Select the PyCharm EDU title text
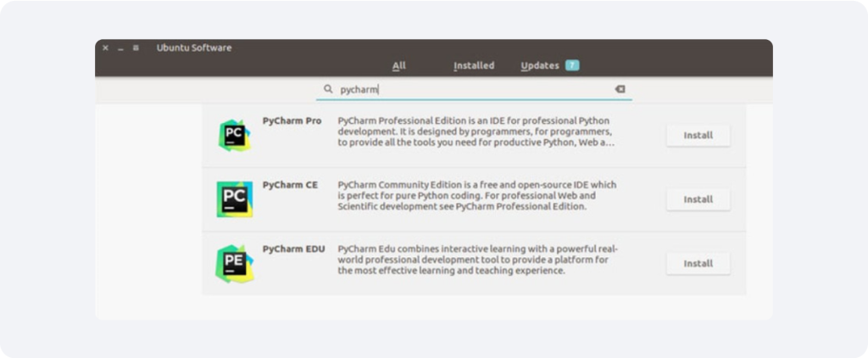This screenshot has height=358, width=868. 294,249
